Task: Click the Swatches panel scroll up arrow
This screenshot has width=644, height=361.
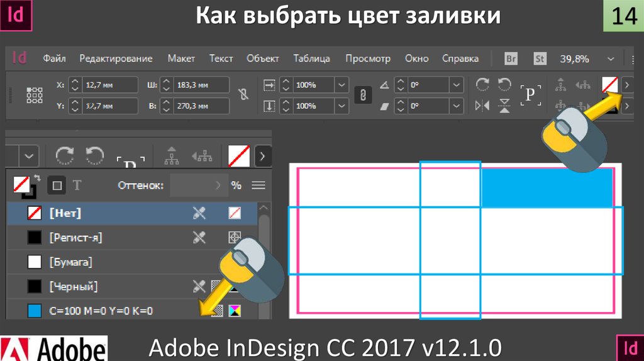Action: pos(264,208)
